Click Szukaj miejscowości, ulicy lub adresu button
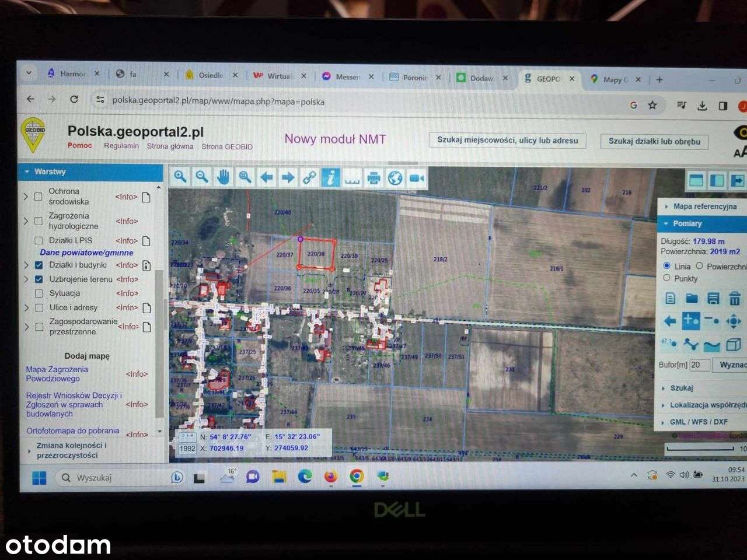The width and height of the screenshot is (747, 560). [508, 141]
